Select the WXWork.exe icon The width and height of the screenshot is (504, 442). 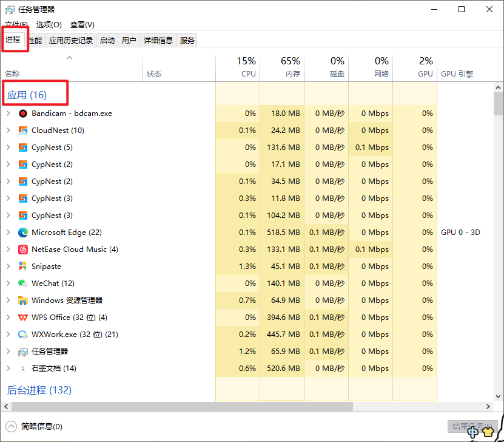[23, 335]
